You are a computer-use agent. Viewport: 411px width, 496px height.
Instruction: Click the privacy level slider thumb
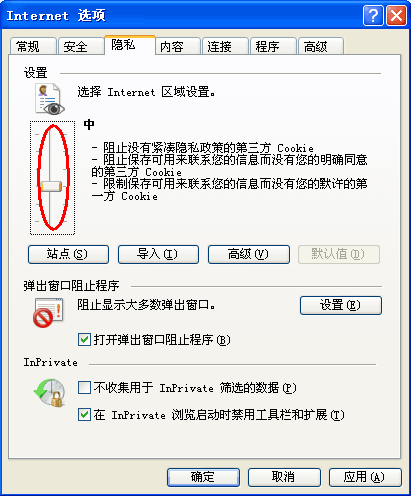(x=51, y=186)
